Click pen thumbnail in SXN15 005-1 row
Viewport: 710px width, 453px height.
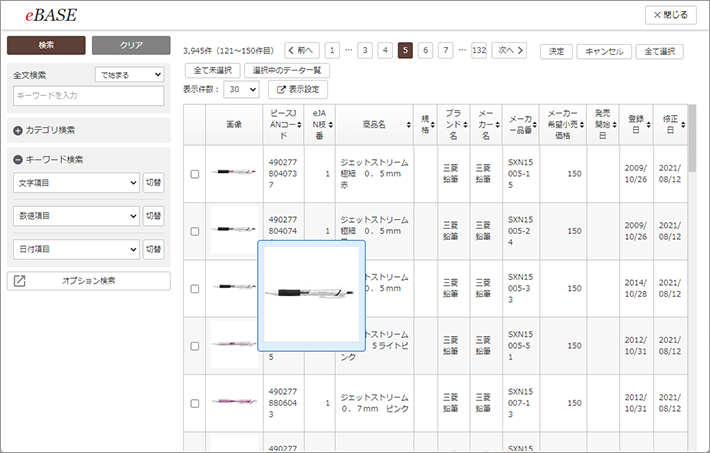pos(234,172)
